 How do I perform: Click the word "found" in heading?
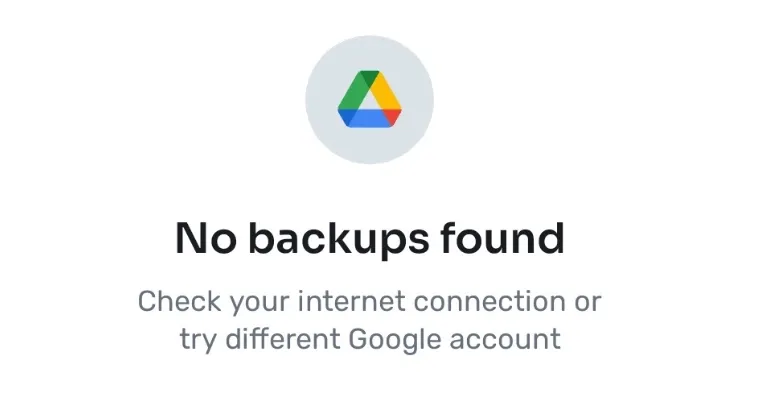(503, 237)
